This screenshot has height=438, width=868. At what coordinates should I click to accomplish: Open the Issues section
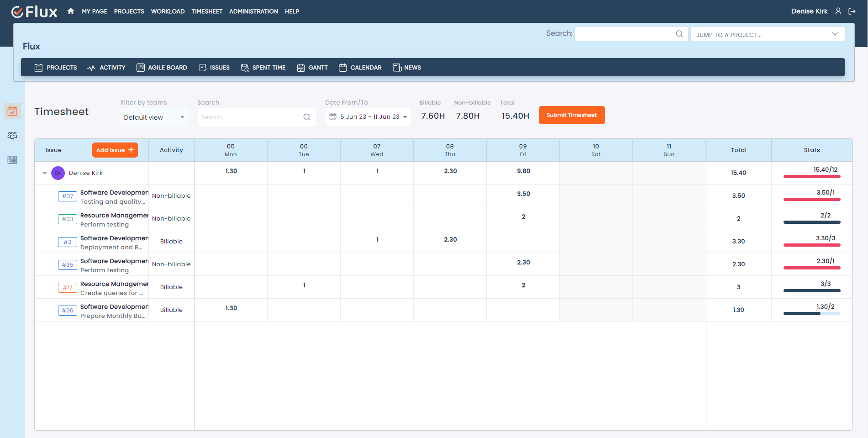pyautogui.click(x=214, y=67)
